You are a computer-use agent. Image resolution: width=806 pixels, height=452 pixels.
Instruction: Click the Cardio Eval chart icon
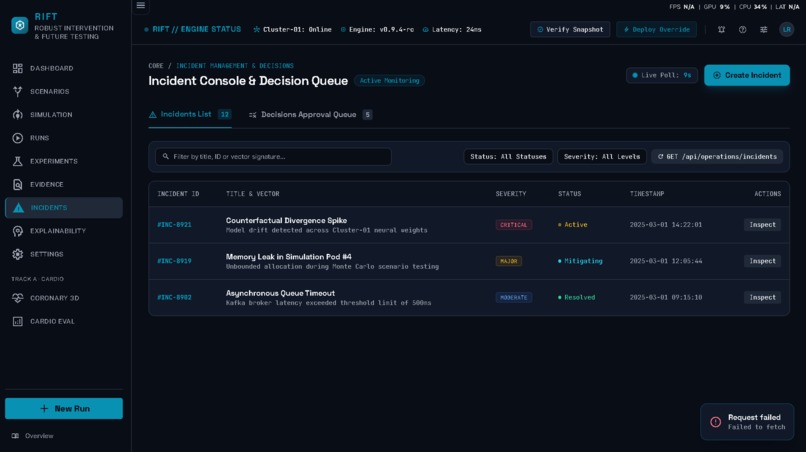tap(17, 321)
